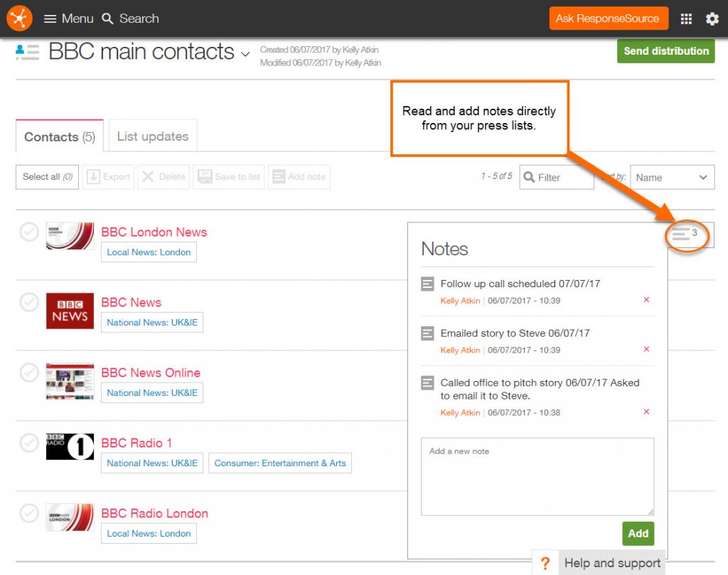This screenshot has width=728, height=575.
Task: Click the Send distribution button
Action: (x=665, y=51)
